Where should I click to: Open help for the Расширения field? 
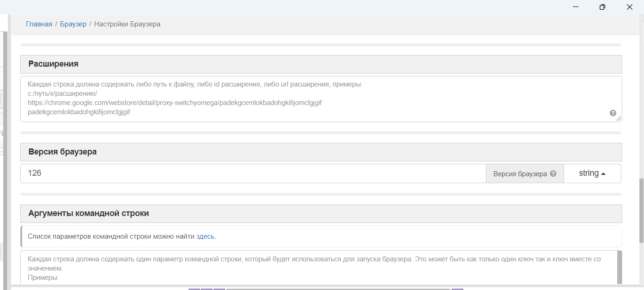coord(613,112)
